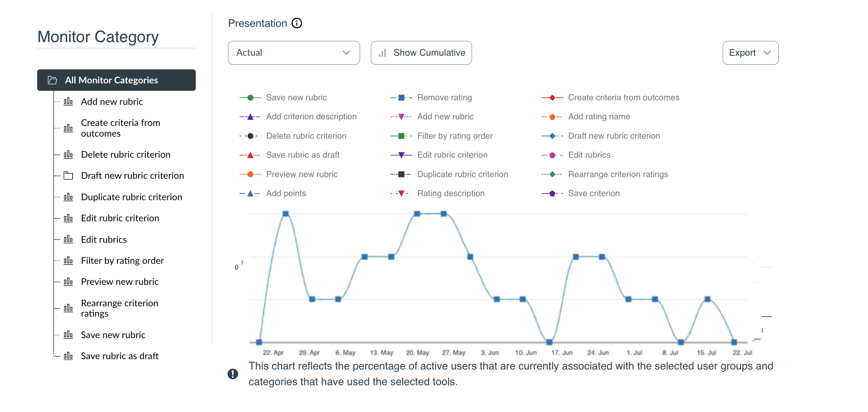Click chart icon beside Duplicate rubric criterion

click(68, 197)
